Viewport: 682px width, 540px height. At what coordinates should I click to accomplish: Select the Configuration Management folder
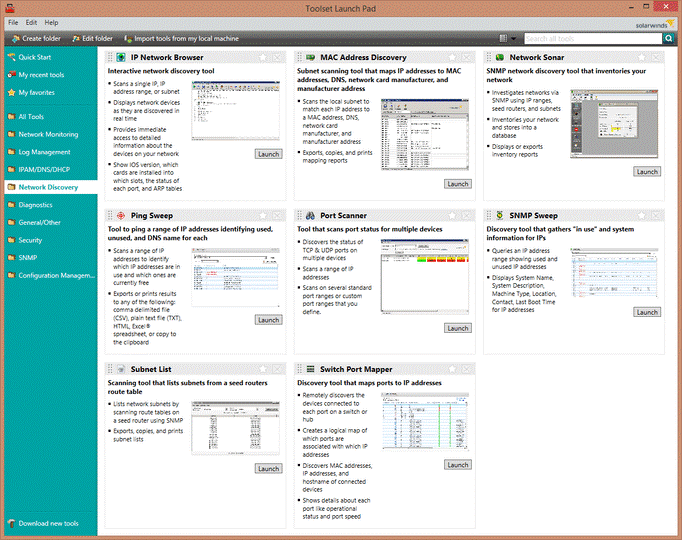[51, 275]
